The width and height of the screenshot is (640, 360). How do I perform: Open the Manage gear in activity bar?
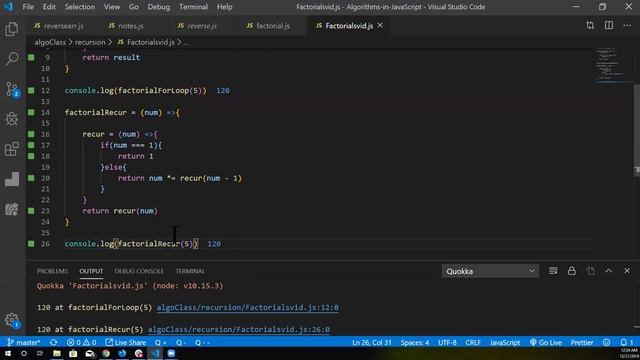(12, 320)
